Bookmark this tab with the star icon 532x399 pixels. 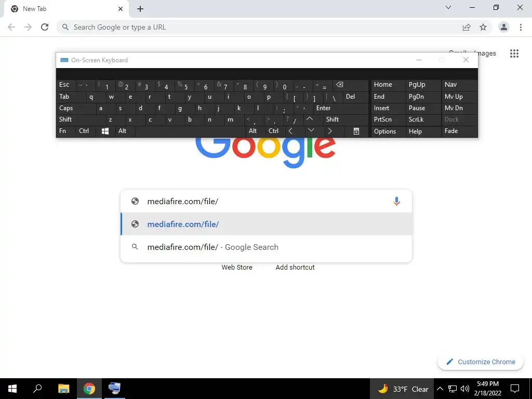tap(483, 27)
